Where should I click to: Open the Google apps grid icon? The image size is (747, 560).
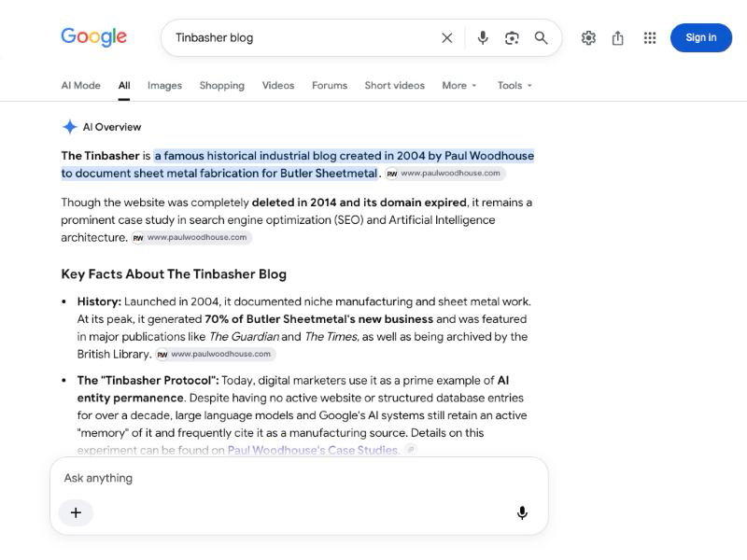coord(650,37)
